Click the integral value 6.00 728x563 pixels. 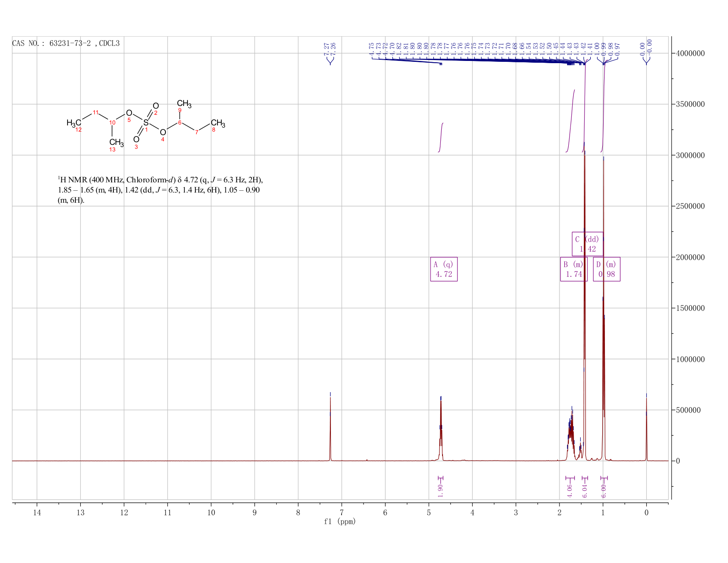click(604, 490)
